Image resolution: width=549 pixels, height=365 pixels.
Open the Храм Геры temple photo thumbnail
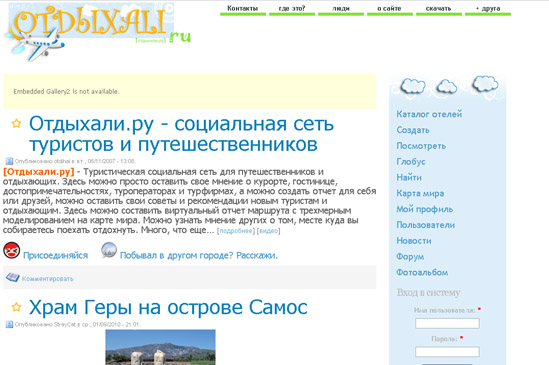[160, 347]
